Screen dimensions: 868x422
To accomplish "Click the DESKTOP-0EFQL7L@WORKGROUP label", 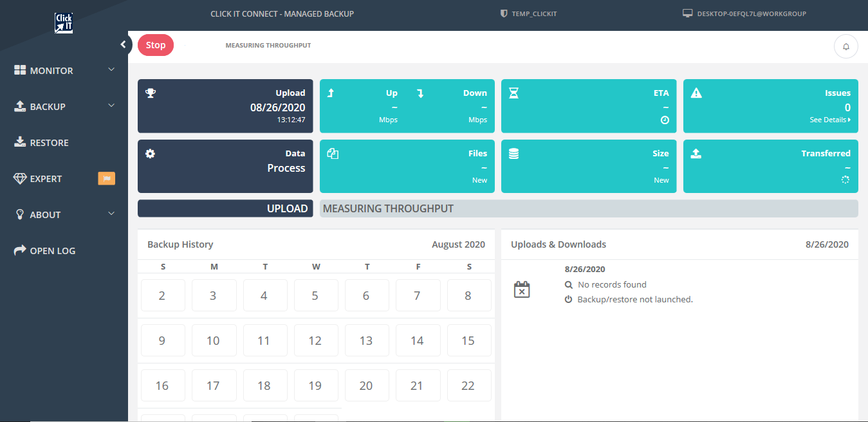I will [x=752, y=14].
